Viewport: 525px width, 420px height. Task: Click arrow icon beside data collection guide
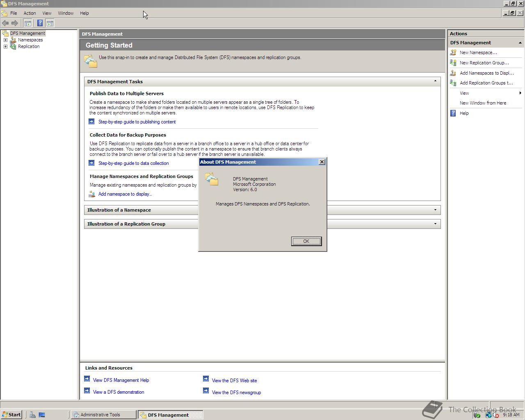tap(91, 163)
